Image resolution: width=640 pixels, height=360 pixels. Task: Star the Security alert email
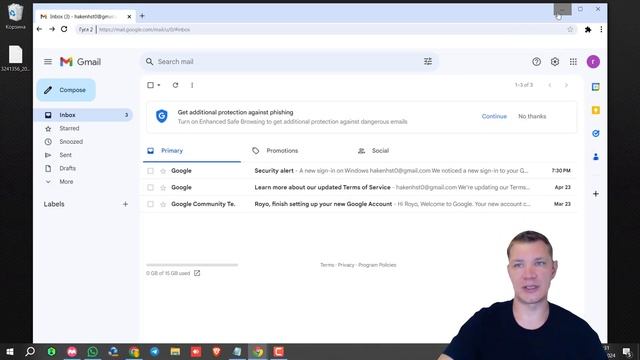point(163,171)
